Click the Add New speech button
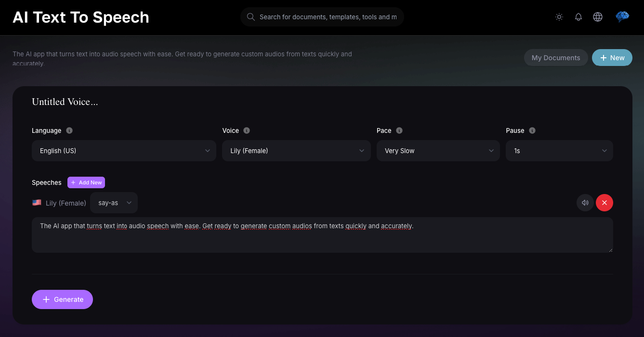The image size is (644, 337). pyautogui.click(x=86, y=182)
